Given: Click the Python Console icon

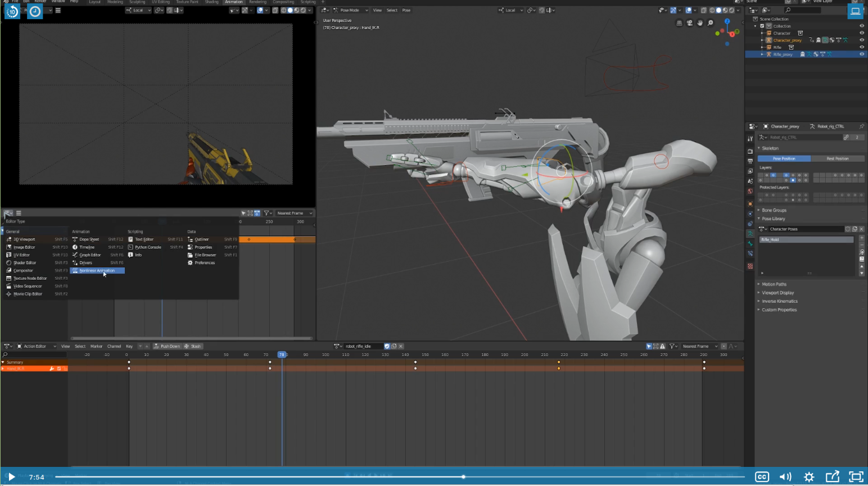Looking at the screenshot, I should point(130,247).
